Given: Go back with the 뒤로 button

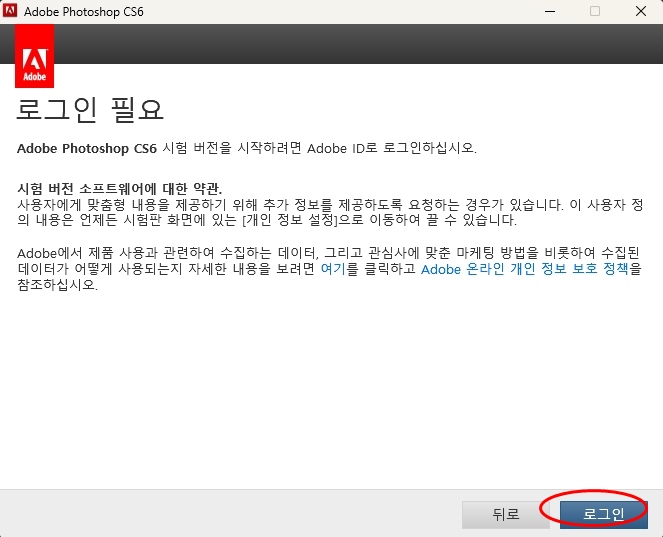Looking at the screenshot, I should [506, 515].
